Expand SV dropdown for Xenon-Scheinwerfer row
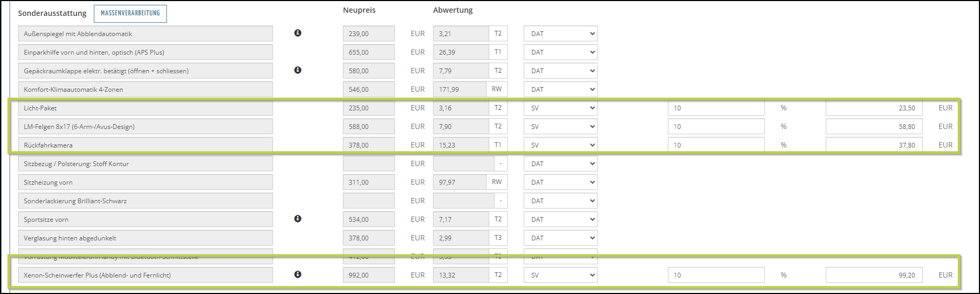This screenshot has height=294, width=980. click(560, 275)
